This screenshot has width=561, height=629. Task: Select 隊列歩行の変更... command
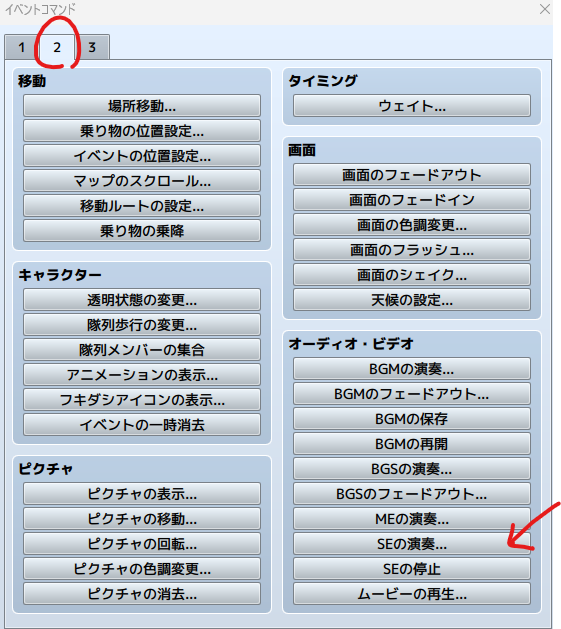(x=142, y=325)
